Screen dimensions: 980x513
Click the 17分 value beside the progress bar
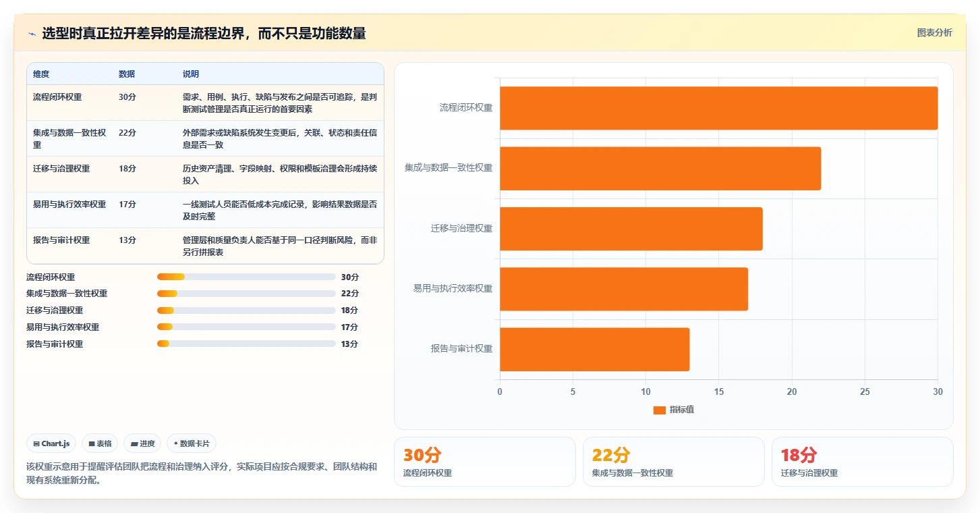pyautogui.click(x=350, y=327)
